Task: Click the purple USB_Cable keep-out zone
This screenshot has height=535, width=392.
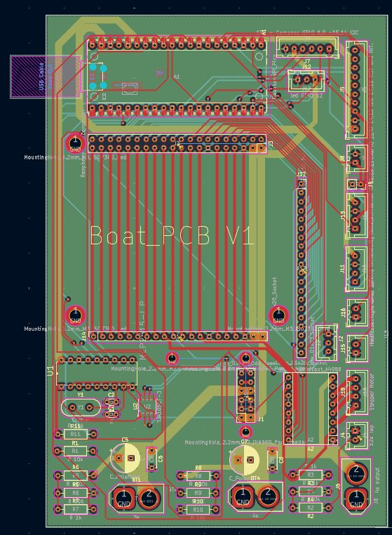Action: click(46, 77)
